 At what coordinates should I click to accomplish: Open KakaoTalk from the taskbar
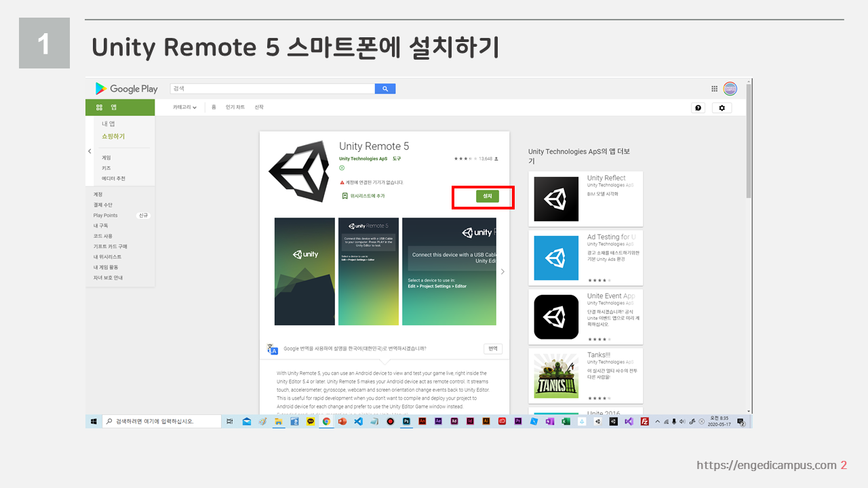pyautogui.click(x=311, y=421)
